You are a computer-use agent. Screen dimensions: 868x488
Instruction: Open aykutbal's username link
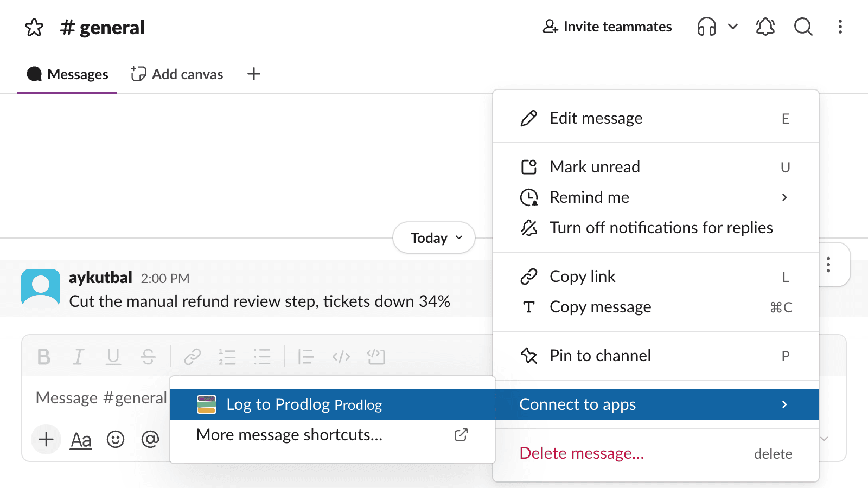100,278
